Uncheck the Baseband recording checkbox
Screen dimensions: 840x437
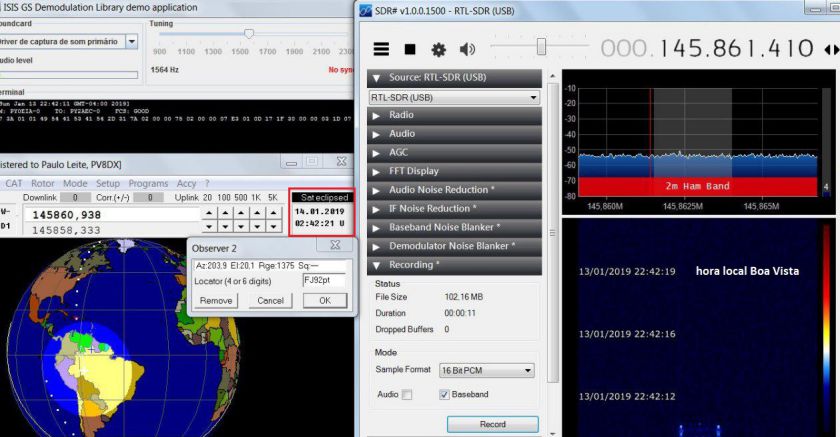pyautogui.click(x=444, y=395)
